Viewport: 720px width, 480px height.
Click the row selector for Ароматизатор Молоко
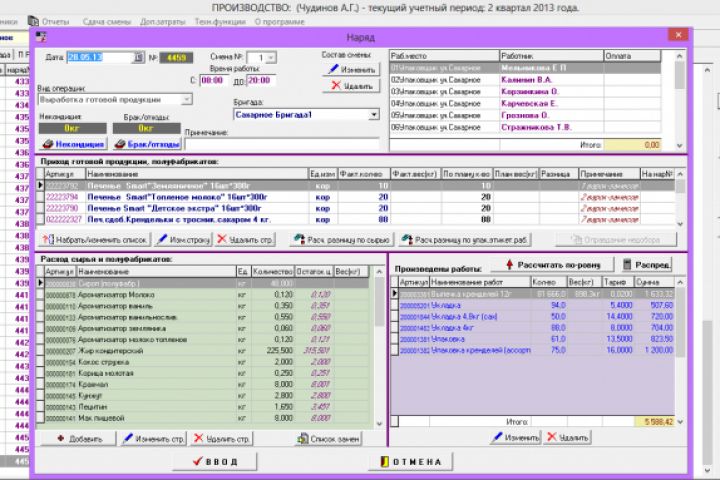[40, 295]
